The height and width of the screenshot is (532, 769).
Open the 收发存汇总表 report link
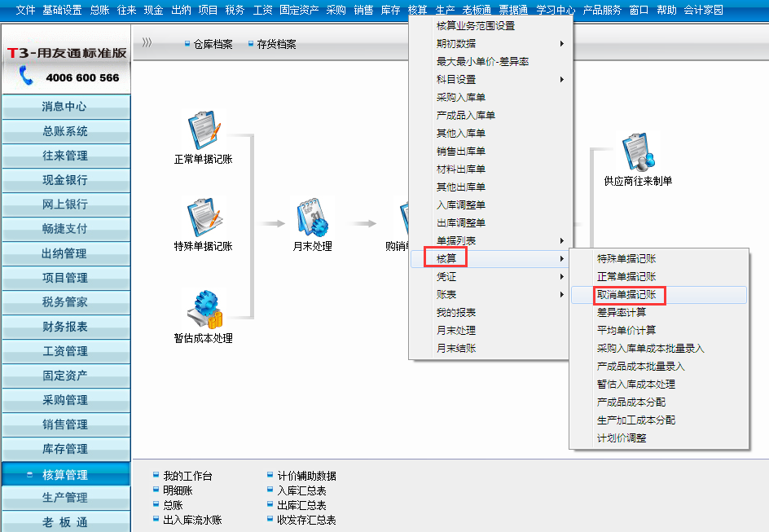306,520
